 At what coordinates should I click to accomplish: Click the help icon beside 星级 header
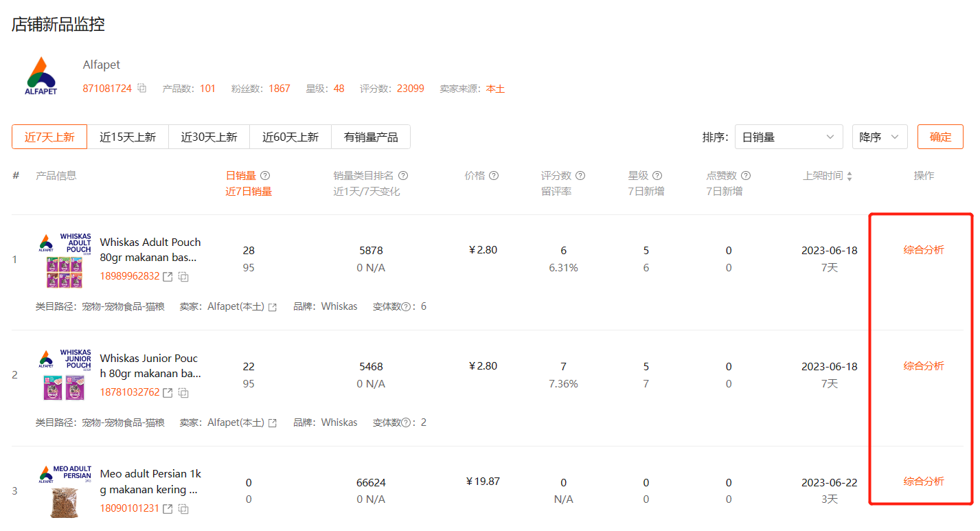(x=657, y=176)
